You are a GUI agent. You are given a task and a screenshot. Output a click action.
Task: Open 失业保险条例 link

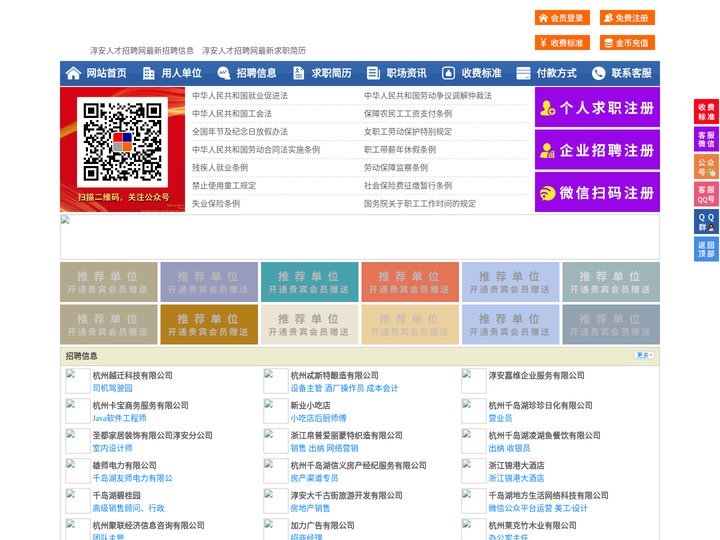216,203
